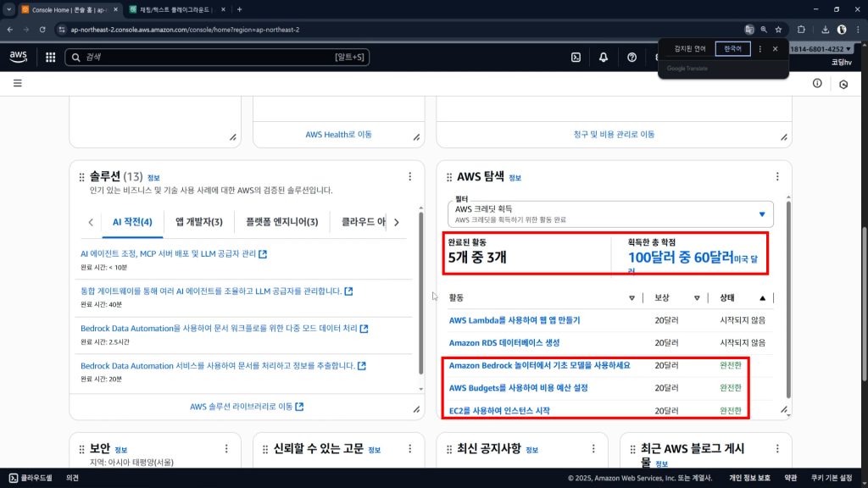This screenshot has height=488, width=868.
Task: Open the Amazon Bedrock playground activity link
Action: [x=539, y=365]
